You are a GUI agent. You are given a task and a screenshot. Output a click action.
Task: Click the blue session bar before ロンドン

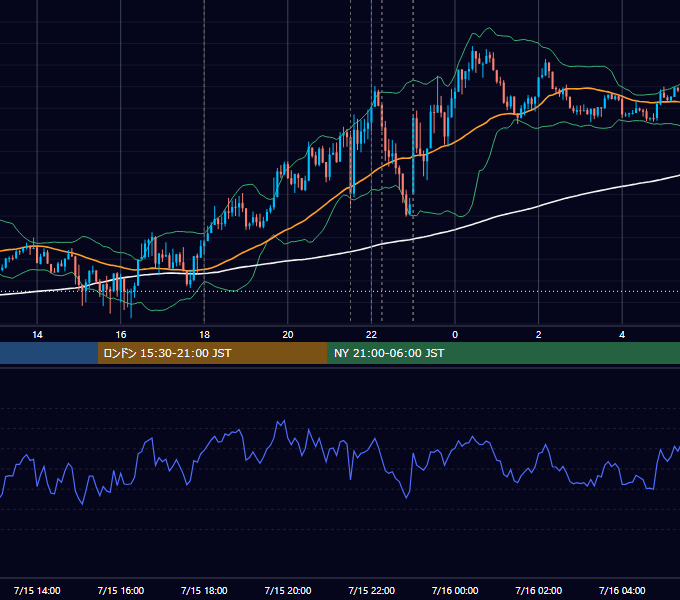[x=49, y=353]
